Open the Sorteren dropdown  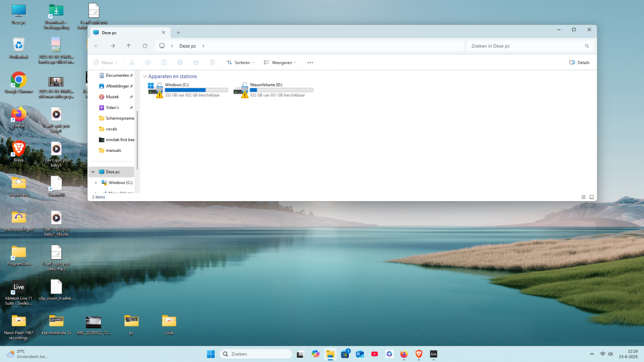[x=240, y=62]
